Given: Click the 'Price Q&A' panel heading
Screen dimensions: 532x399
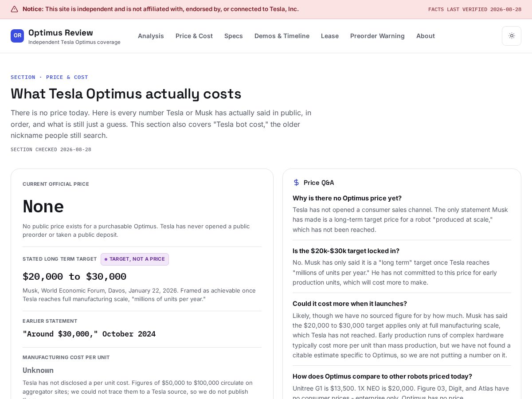Looking at the screenshot, I should 319,183.
